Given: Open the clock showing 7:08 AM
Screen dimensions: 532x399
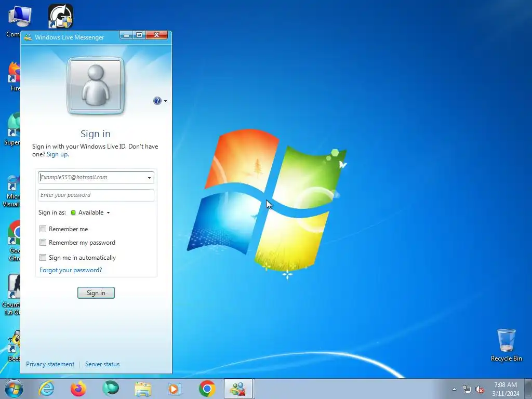Looking at the screenshot, I should tap(506, 389).
